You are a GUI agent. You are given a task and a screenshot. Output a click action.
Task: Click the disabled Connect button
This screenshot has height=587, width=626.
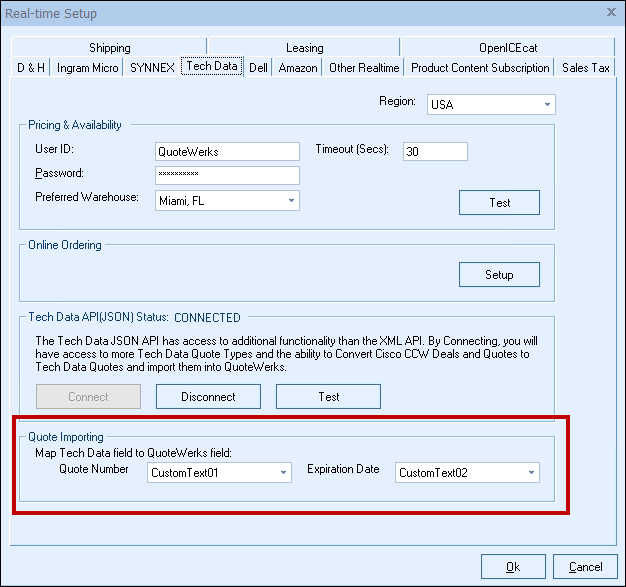click(88, 397)
